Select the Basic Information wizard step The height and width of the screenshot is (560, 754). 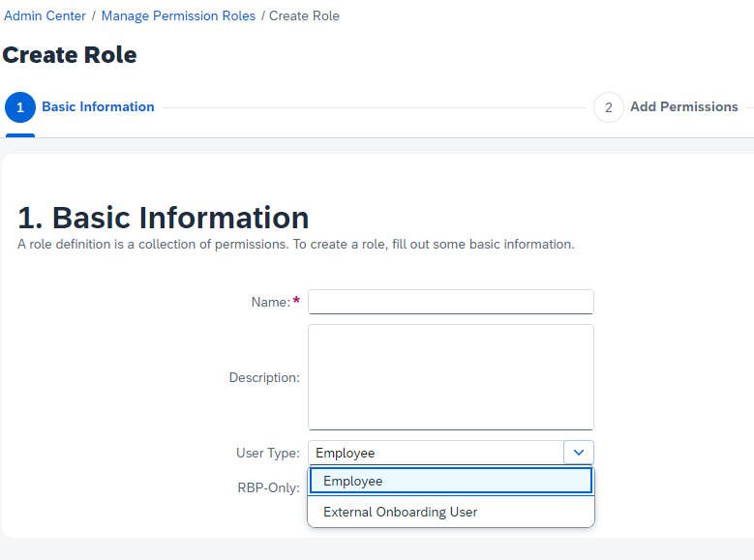point(98,106)
